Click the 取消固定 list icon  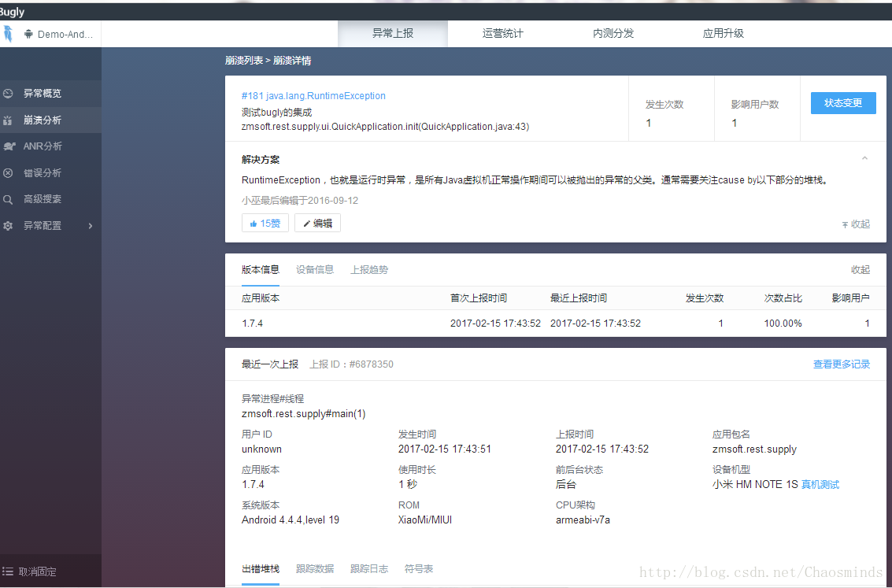tap(8, 571)
